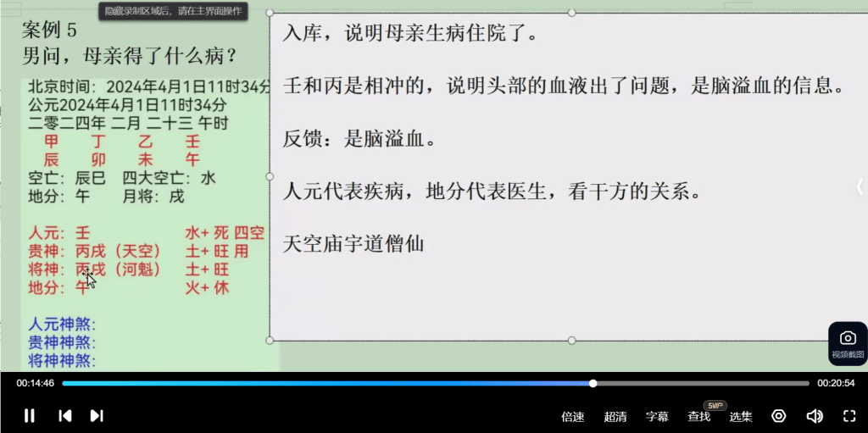The image size is (868, 433).
Task: Click the 隐藏录制区域 notification tooltip
Action: tap(173, 11)
